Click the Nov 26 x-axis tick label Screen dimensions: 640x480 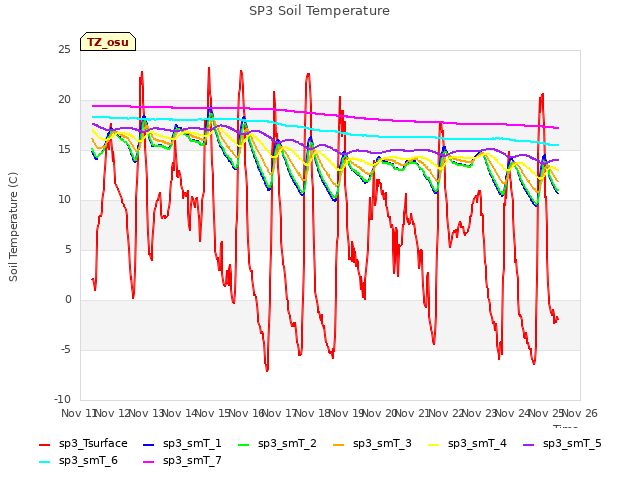click(x=580, y=413)
